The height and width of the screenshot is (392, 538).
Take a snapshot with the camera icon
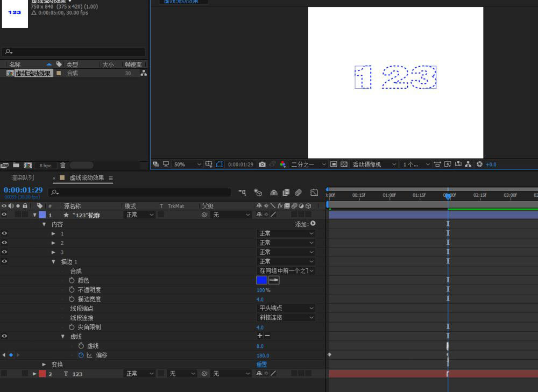coord(261,165)
